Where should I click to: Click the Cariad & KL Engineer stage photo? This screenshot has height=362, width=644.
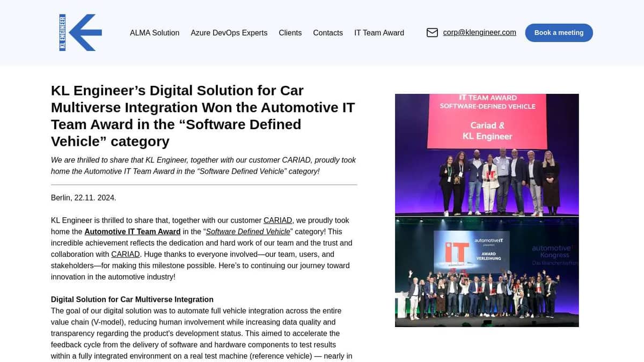(x=487, y=154)
